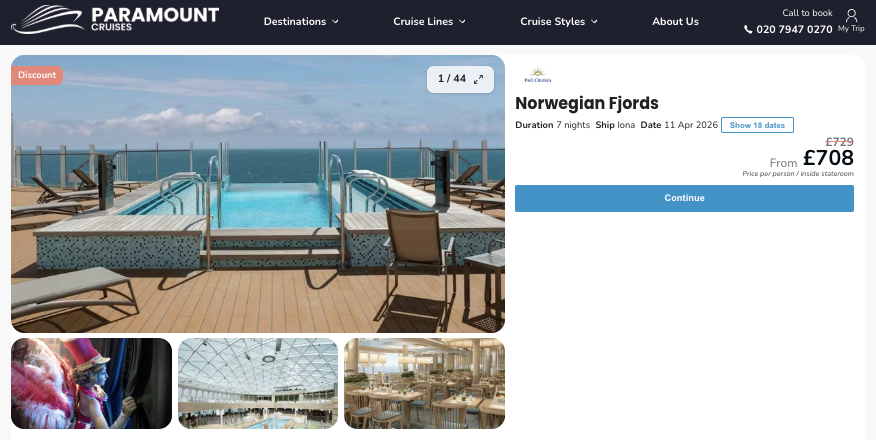This screenshot has height=440, width=876.
Task: Click the Discount badge on photo
Action: (37, 75)
